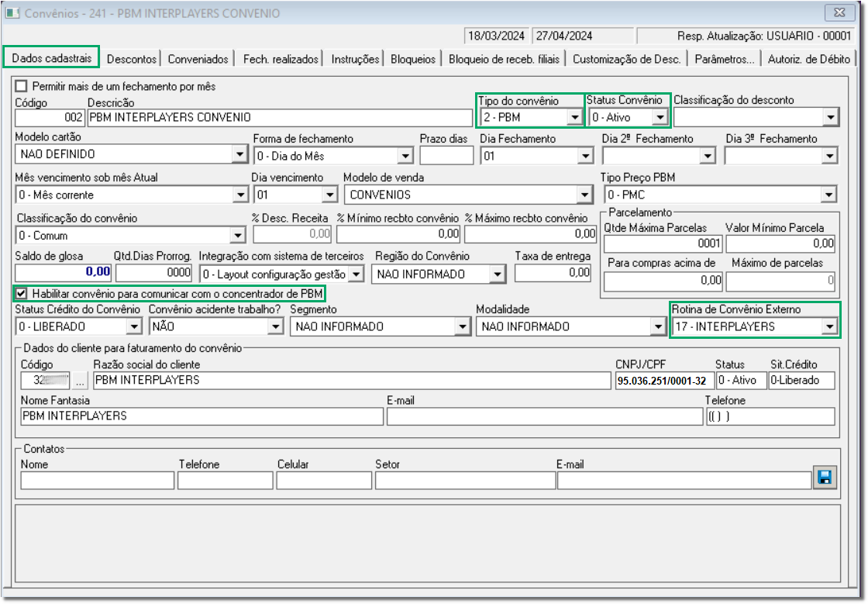Click the Prazo dias field
The height and width of the screenshot is (604, 868).
pyautogui.click(x=446, y=156)
